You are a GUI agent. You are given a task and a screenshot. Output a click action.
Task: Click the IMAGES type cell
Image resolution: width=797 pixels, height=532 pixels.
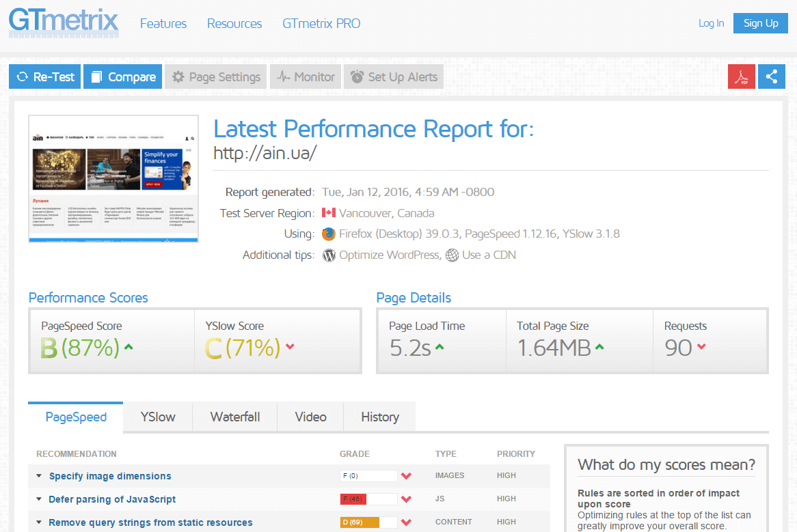pos(450,475)
